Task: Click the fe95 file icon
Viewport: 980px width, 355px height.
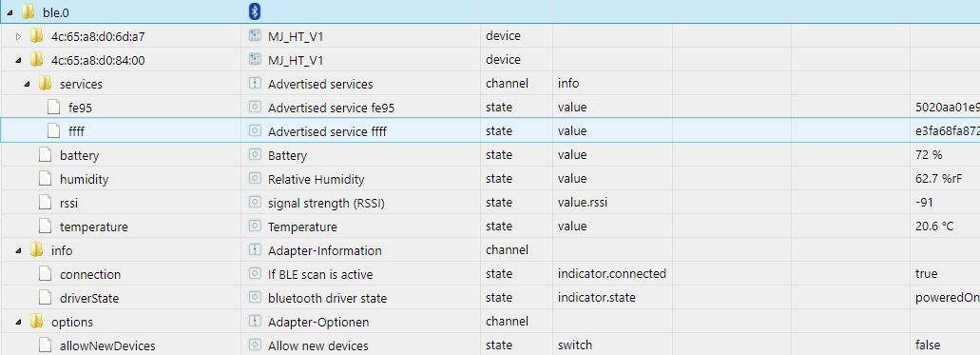Action: click(x=54, y=107)
